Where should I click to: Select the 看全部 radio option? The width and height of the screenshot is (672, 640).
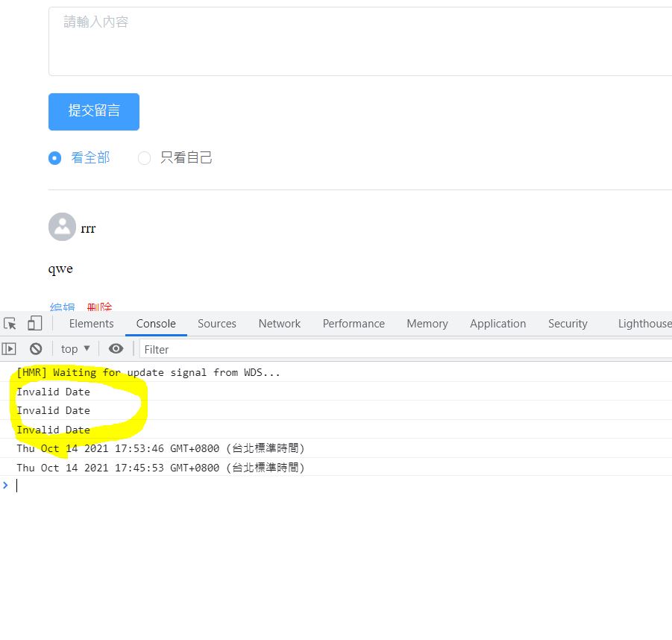click(79, 157)
